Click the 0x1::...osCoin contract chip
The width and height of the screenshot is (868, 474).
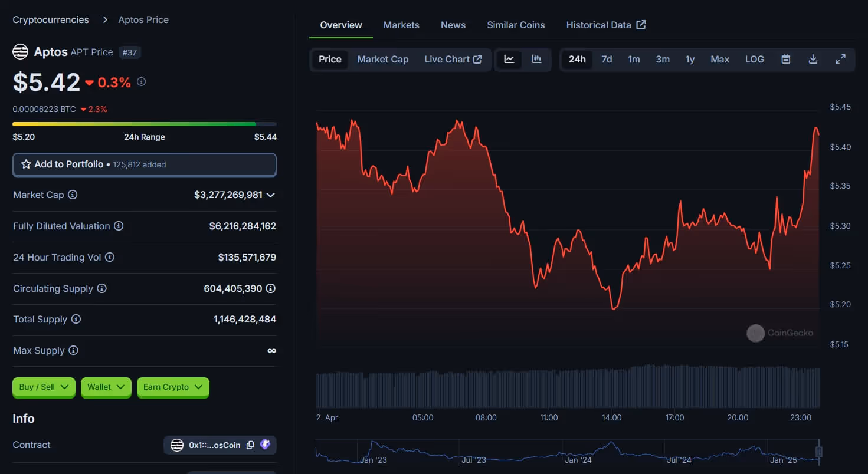click(220, 445)
